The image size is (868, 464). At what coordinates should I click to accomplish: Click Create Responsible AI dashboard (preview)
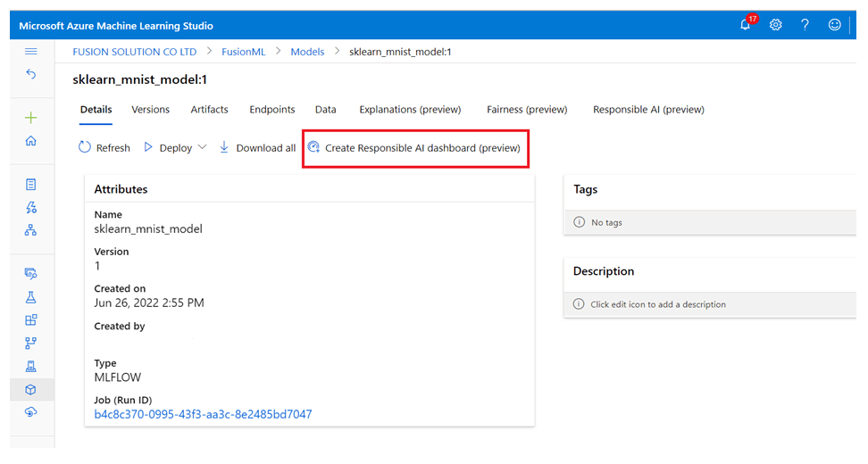coord(414,147)
